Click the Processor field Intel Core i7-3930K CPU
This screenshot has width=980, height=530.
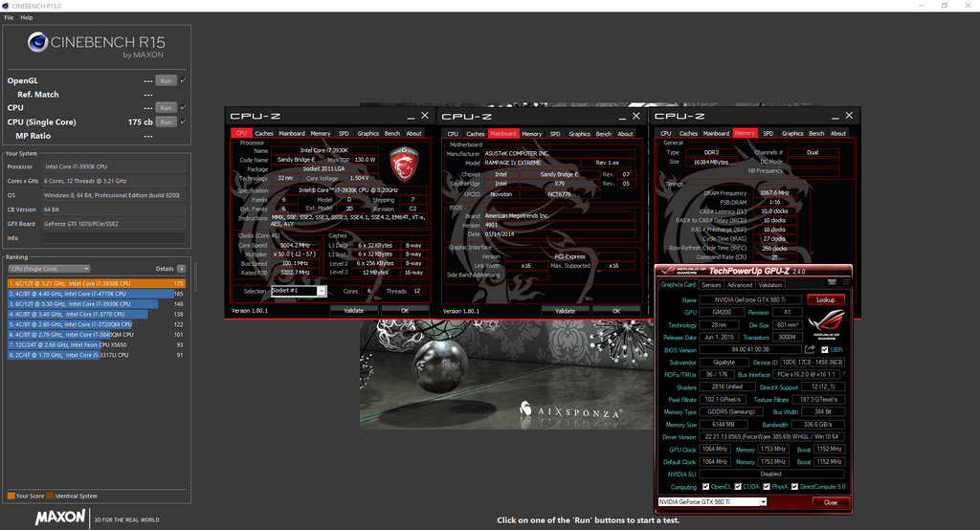coord(114,166)
